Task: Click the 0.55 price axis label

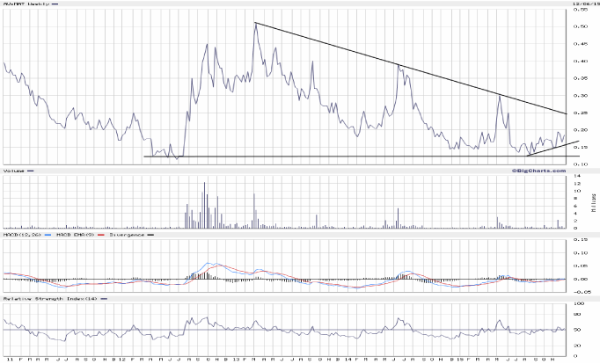Action: 581,9
